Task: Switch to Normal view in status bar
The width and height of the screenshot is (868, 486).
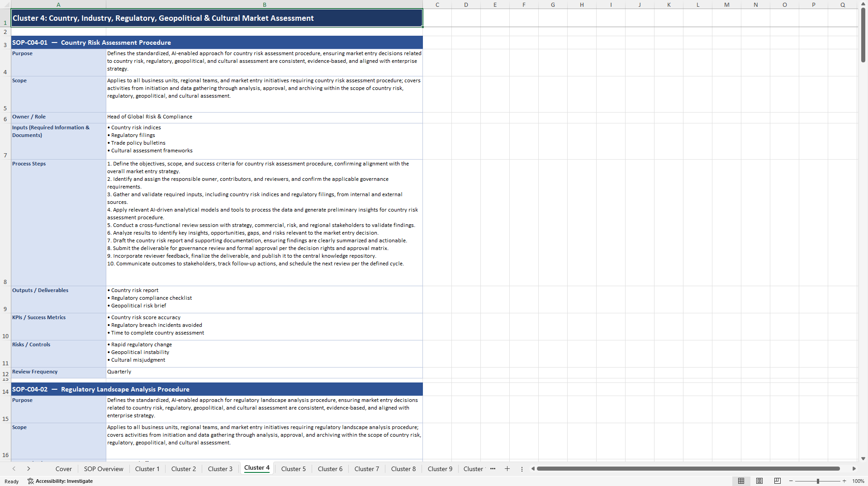Action: [x=741, y=481]
